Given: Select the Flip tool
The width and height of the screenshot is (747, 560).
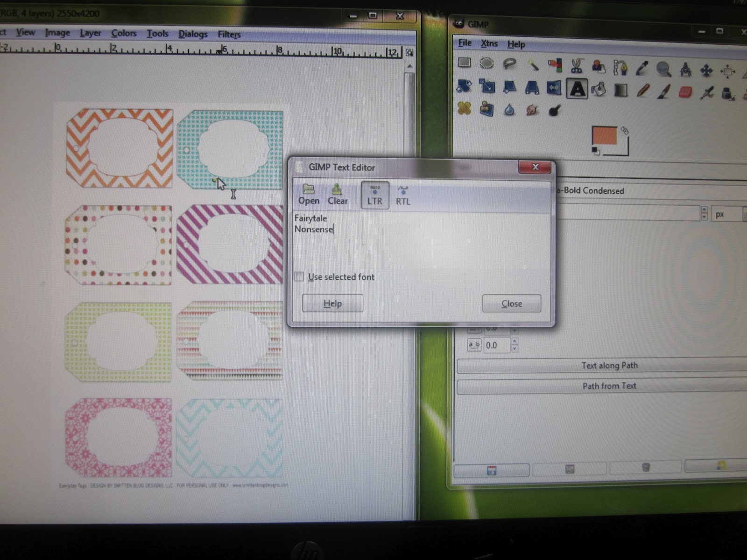Looking at the screenshot, I should click(554, 88).
